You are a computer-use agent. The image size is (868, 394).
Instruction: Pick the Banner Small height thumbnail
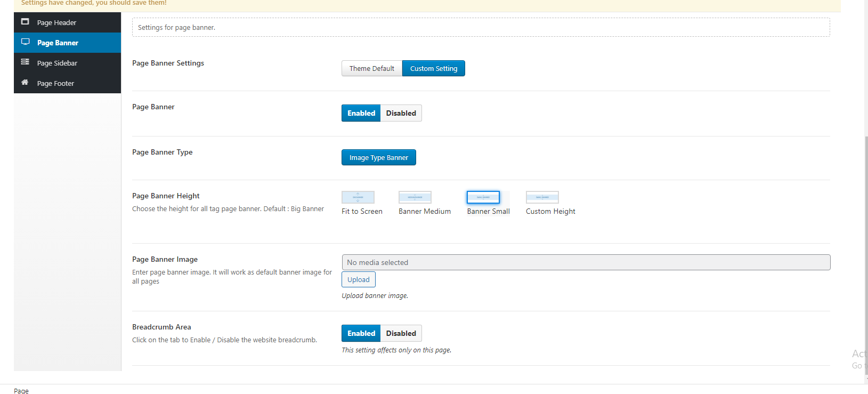(x=483, y=197)
